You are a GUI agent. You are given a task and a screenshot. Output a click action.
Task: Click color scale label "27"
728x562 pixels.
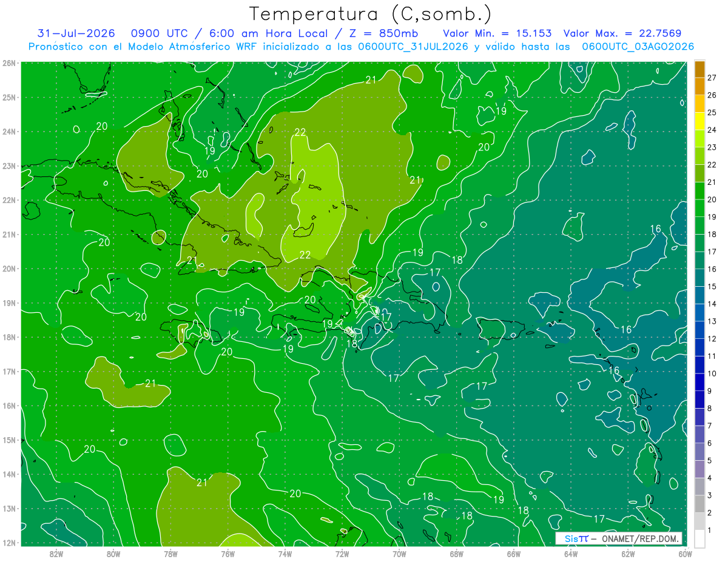712,78
